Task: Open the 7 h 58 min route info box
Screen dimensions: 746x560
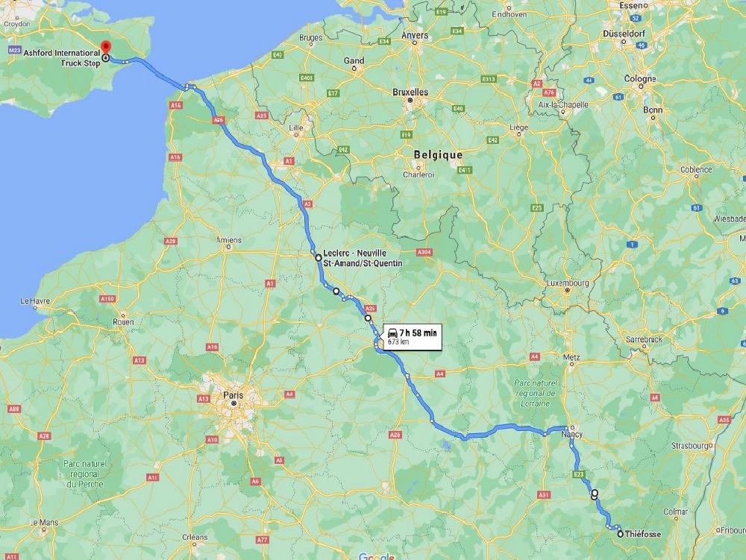Action: click(x=412, y=336)
